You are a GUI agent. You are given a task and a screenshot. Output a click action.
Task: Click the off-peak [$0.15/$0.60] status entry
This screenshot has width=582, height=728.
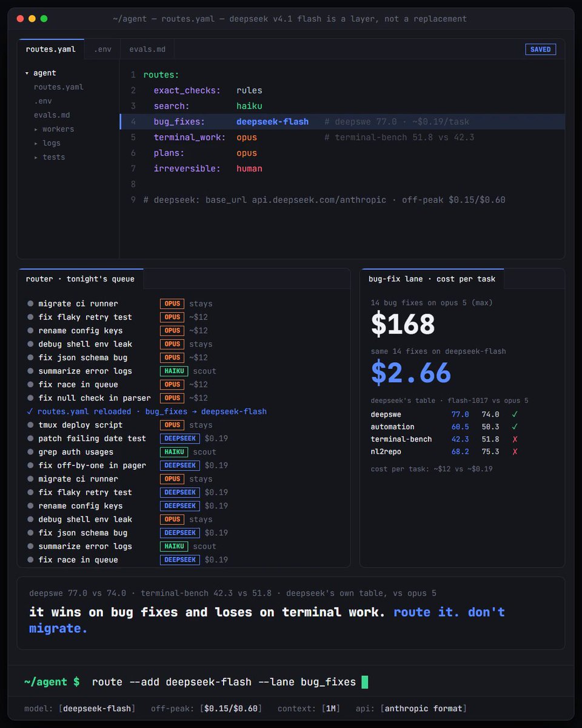coord(207,709)
